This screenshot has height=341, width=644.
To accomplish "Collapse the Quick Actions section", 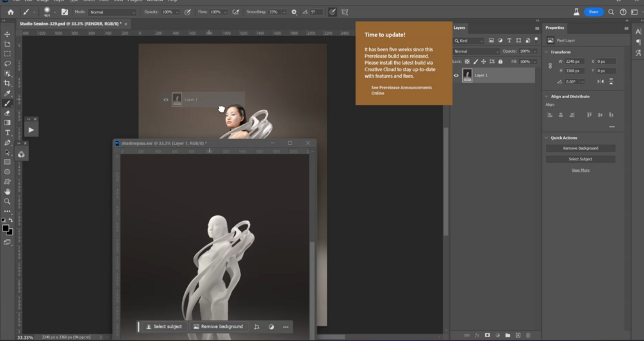I will click(x=547, y=138).
